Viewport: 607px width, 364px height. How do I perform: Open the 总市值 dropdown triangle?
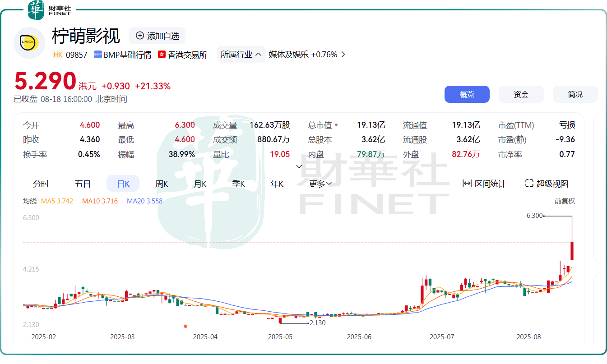coord(336,125)
